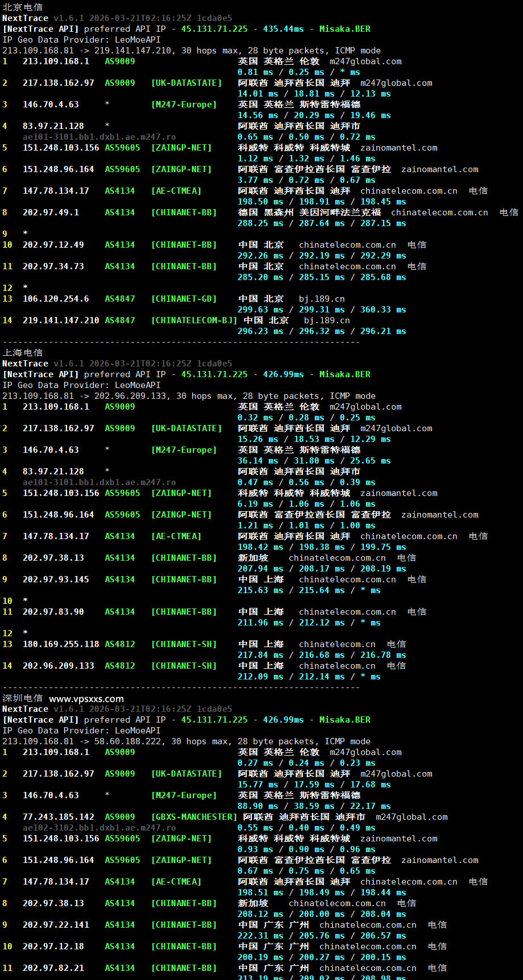
Task: Click IP address 202.97.34.73
Action: point(53,266)
